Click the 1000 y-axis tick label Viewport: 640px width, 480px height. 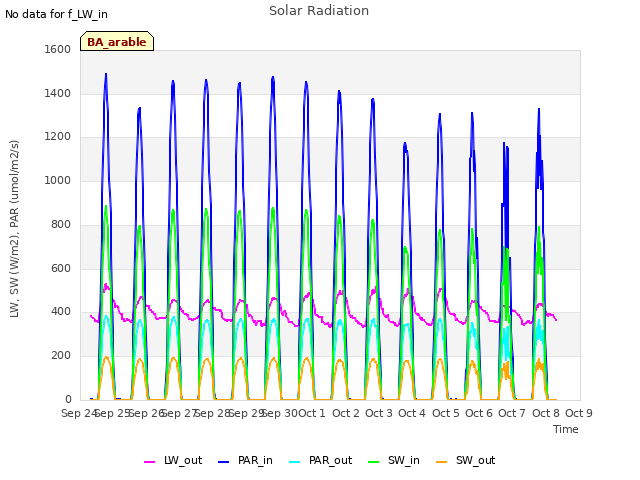[x=58, y=180]
